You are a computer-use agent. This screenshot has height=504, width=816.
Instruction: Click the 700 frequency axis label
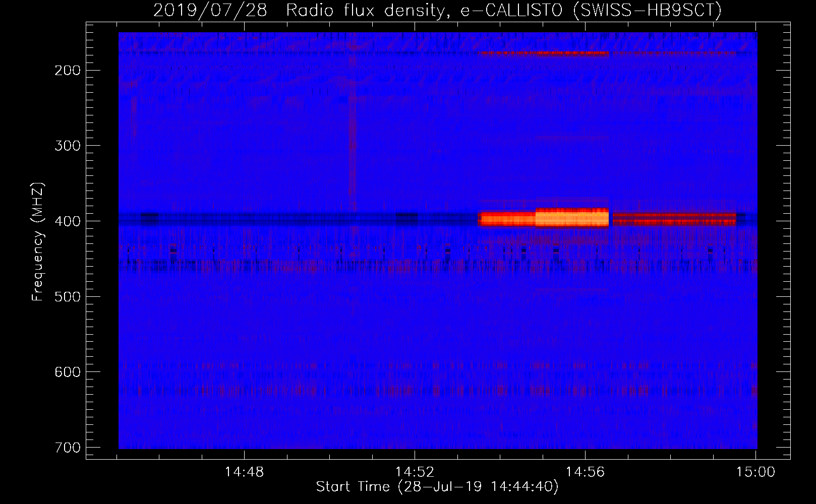click(x=67, y=448)
